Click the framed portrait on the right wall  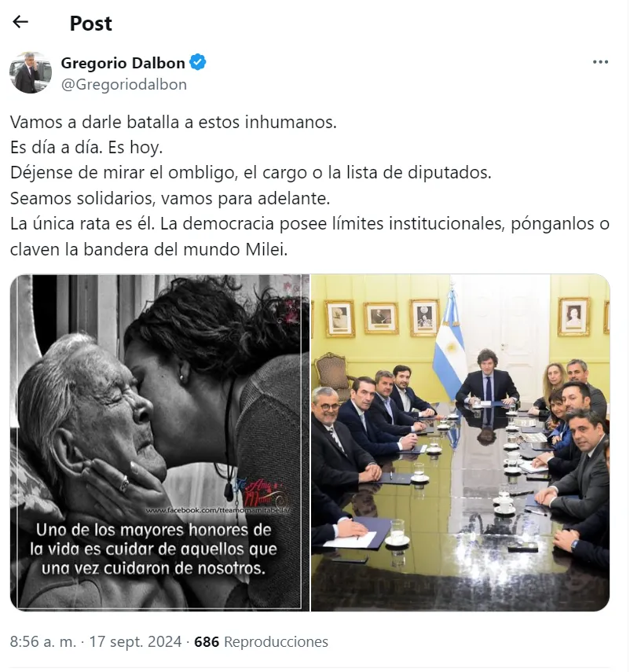573,316
